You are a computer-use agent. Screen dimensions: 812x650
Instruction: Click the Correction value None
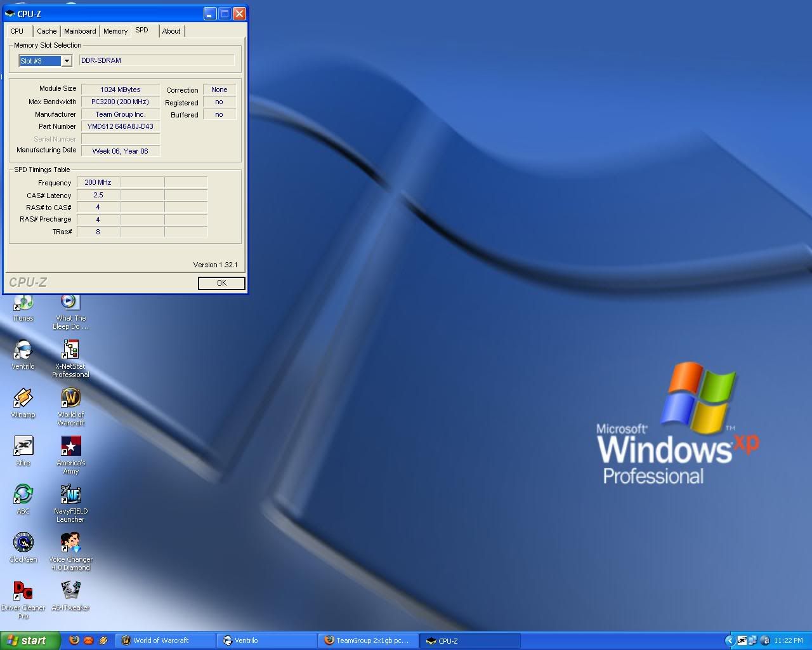pyautogui.click(x=219, y=90)
